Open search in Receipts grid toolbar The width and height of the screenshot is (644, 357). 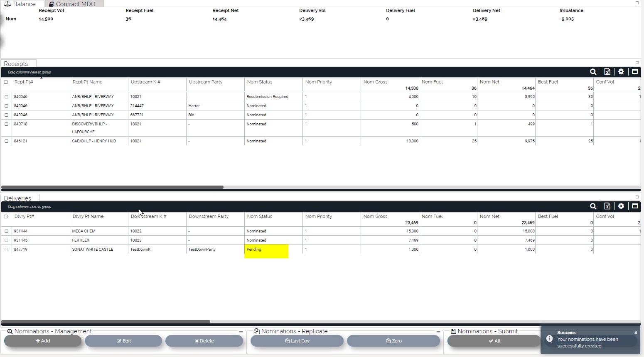593,72
